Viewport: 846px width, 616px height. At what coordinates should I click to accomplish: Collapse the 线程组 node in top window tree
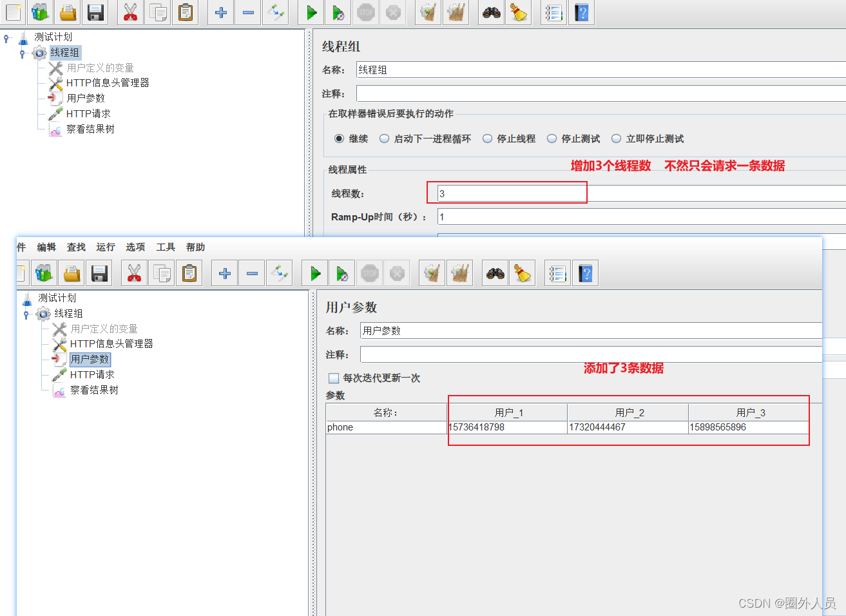[23, 53]
